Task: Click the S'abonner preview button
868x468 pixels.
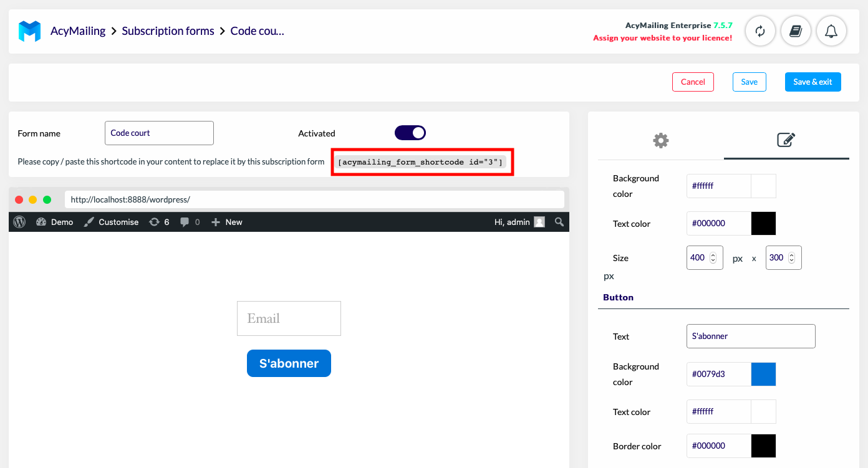Action: coord(289,363)
